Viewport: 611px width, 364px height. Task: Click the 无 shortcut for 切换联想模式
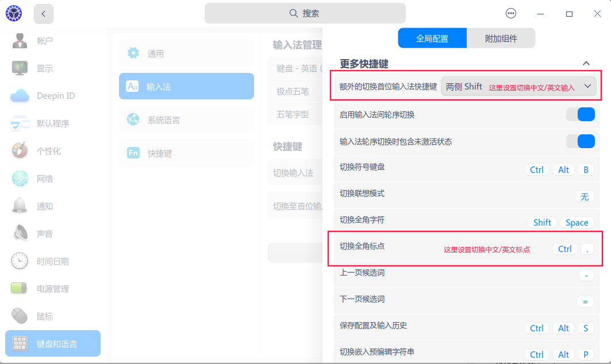(x=585, y=196)
